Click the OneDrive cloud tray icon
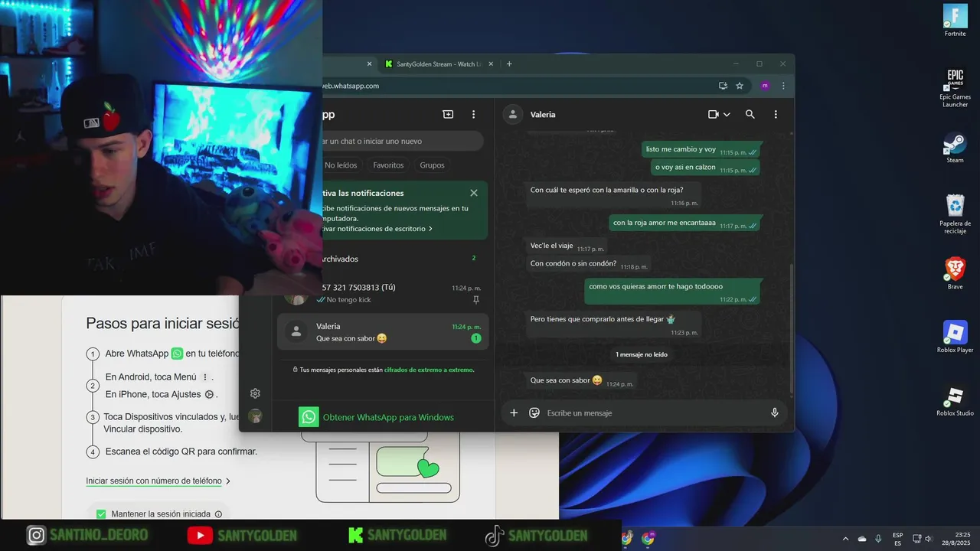 point(862,539)
